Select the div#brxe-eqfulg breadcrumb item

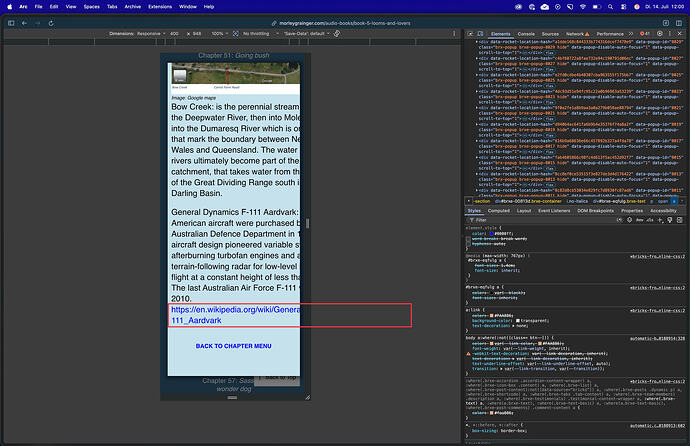click(619, 201)
